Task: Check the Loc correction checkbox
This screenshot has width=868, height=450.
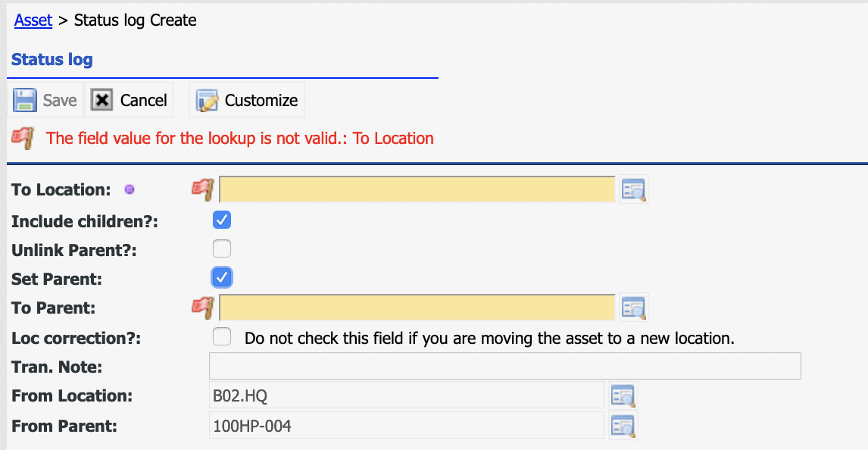Action: tap(222, 336)
